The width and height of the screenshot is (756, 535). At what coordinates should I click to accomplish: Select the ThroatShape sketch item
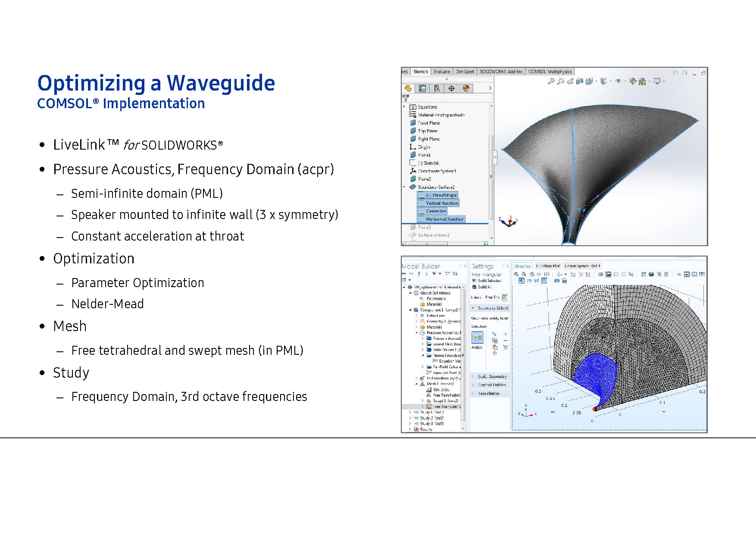click(x=437, y=195)
